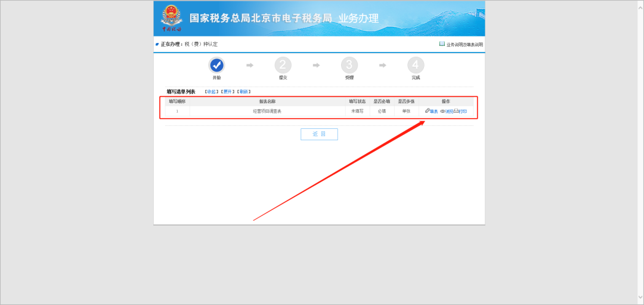Image resolution: width=644 pixels, height=305 pixels.
Task: Click the step 4 完成 circle
Action: tap(416, 65)
